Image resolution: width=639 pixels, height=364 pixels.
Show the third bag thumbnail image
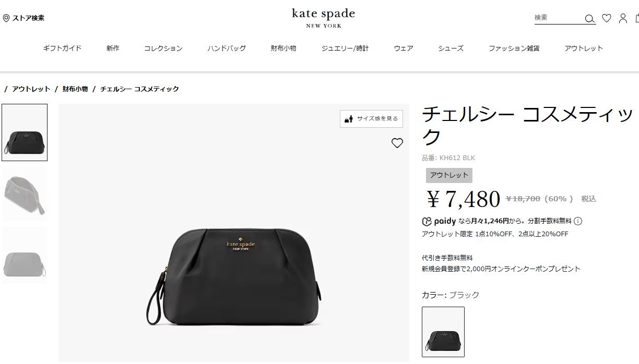click(25, 255)
